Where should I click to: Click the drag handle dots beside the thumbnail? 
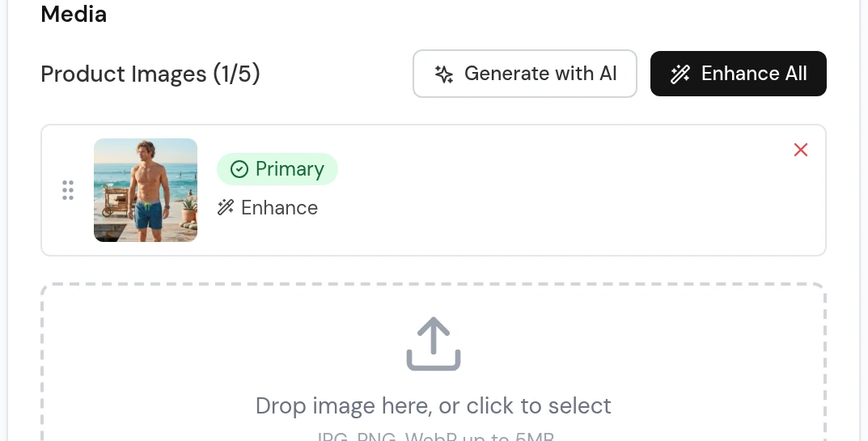[x=67, y=190]
